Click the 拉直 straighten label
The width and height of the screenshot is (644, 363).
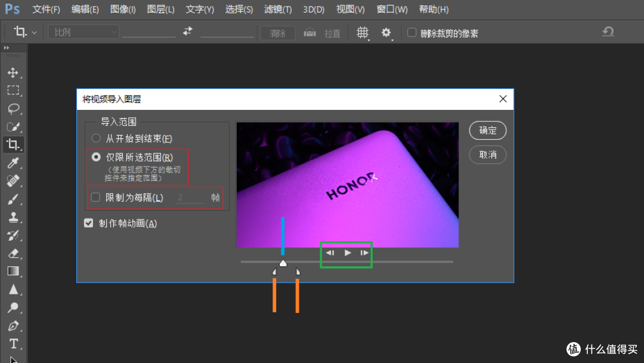(332, 33)
